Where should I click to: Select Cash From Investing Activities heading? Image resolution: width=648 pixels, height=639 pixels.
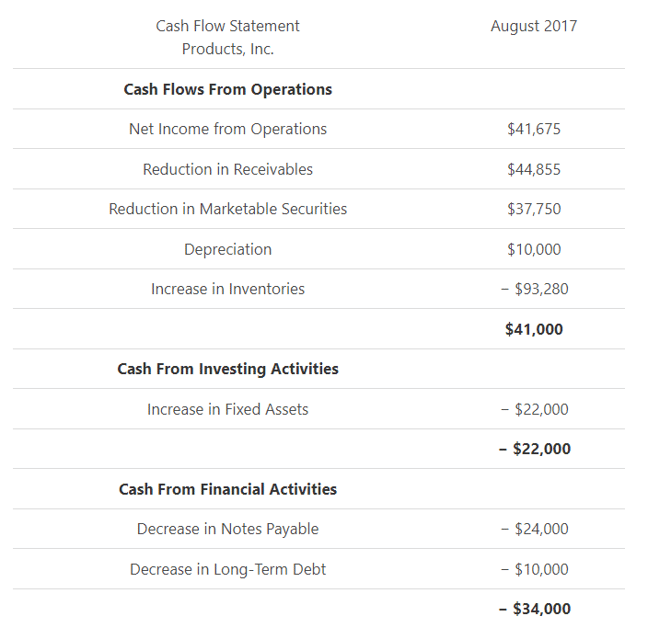pyautogui.click(x=227, y=369)
